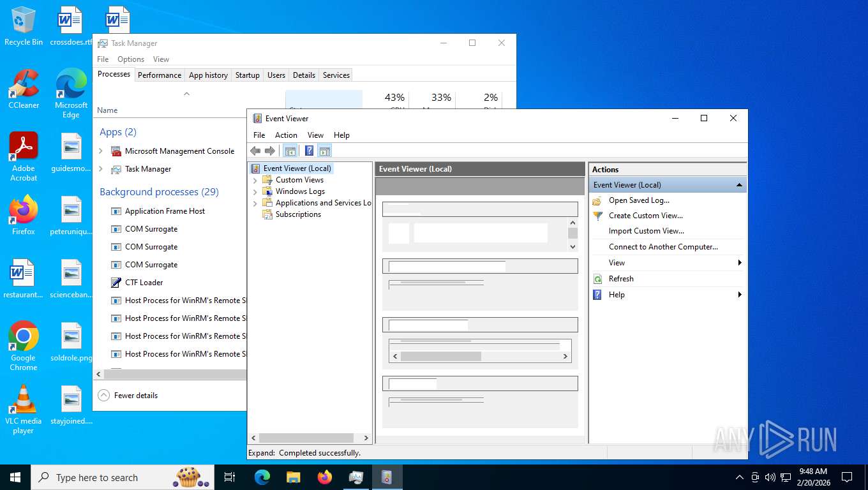The width and height of the screenshot is (868, 490).
Task: Collapse the Event Viewer (Local) actions section
Action: pyautogui.click(x=739, y=185)
